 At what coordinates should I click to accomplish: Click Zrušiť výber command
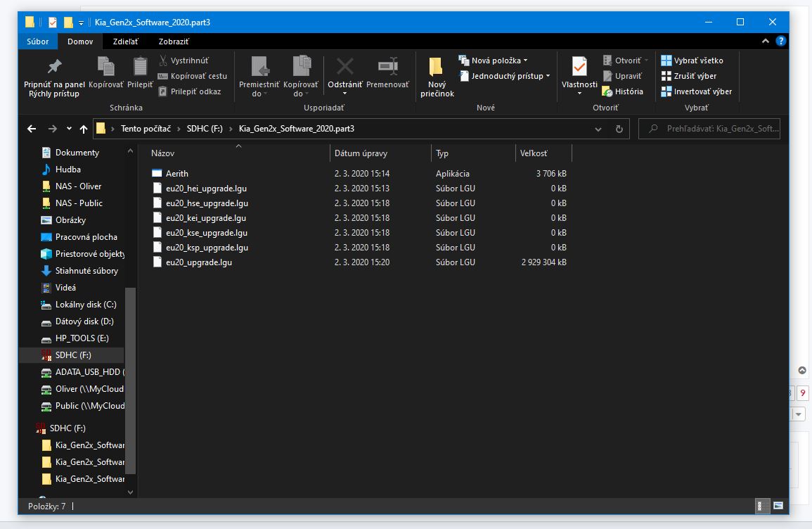click(689, 76)
